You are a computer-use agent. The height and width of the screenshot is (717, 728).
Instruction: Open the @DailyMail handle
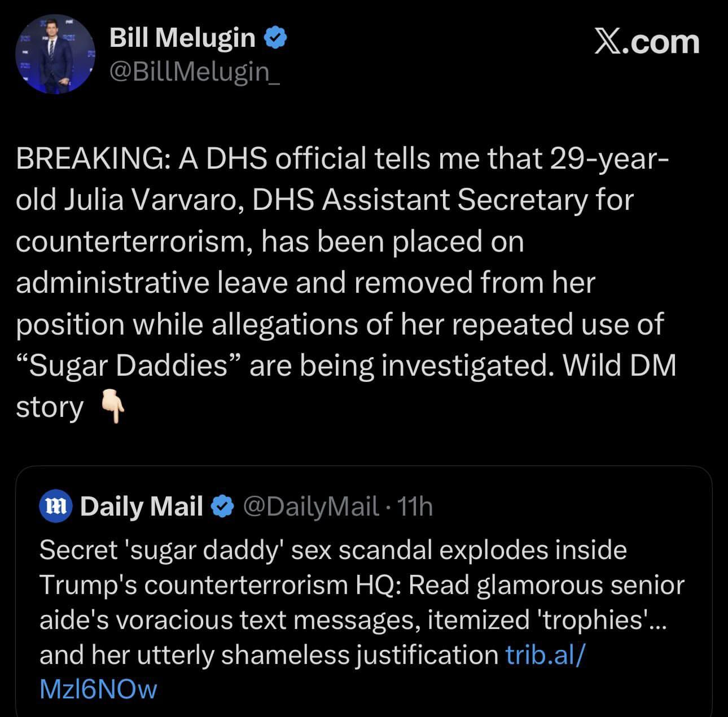311,506
